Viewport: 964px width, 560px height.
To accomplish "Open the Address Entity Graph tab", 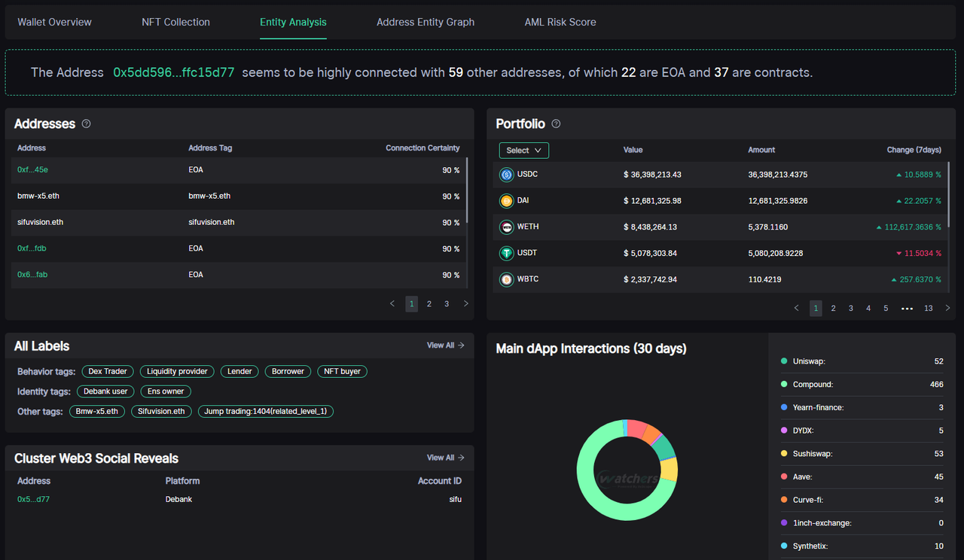I will click(426, 23).
